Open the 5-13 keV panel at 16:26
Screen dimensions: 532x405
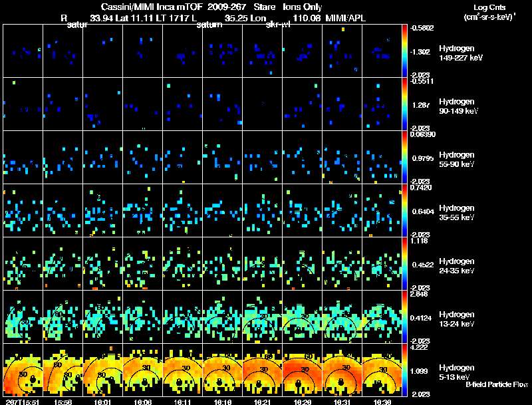(x=303, y=370)
